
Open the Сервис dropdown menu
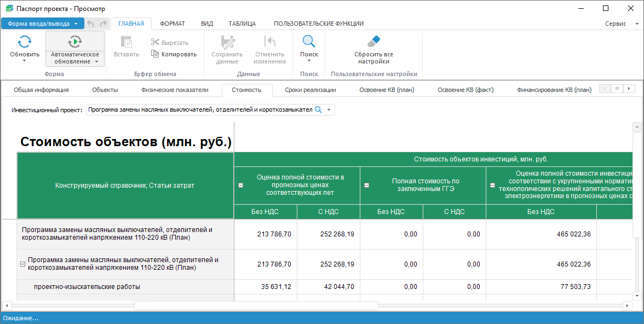point(622,24)
